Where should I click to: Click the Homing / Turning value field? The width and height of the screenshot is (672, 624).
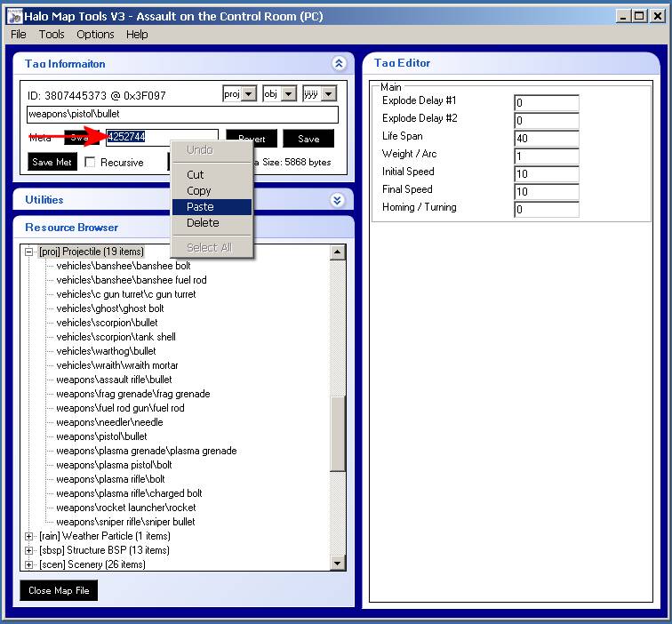pyautogui.click(x=547, y=210)
